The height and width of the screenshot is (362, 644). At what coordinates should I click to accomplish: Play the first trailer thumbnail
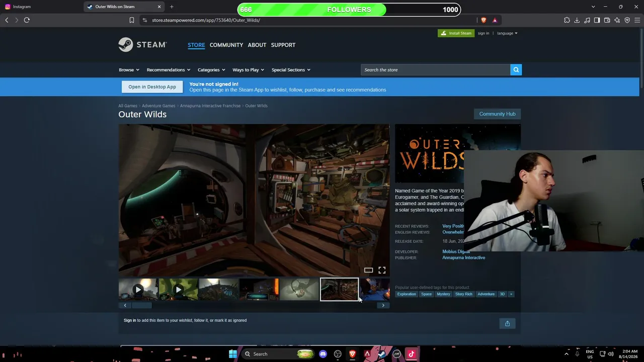coord(138,290)
